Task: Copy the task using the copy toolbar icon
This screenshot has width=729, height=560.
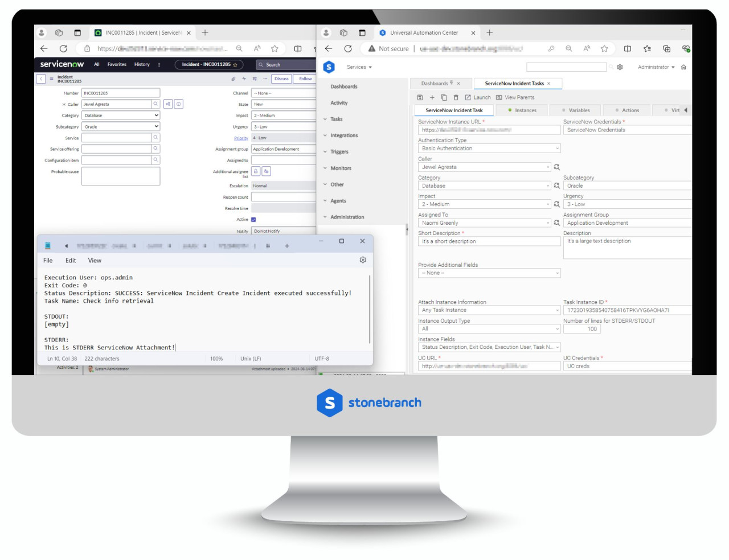Action: coord(444,97)
